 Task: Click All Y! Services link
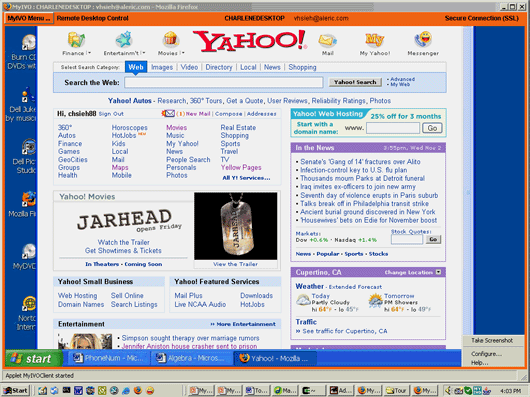(246, 178)
